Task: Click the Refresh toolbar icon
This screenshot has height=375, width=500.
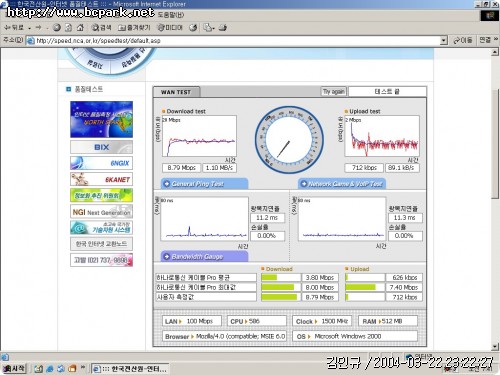Action: (x=68, y=28)
